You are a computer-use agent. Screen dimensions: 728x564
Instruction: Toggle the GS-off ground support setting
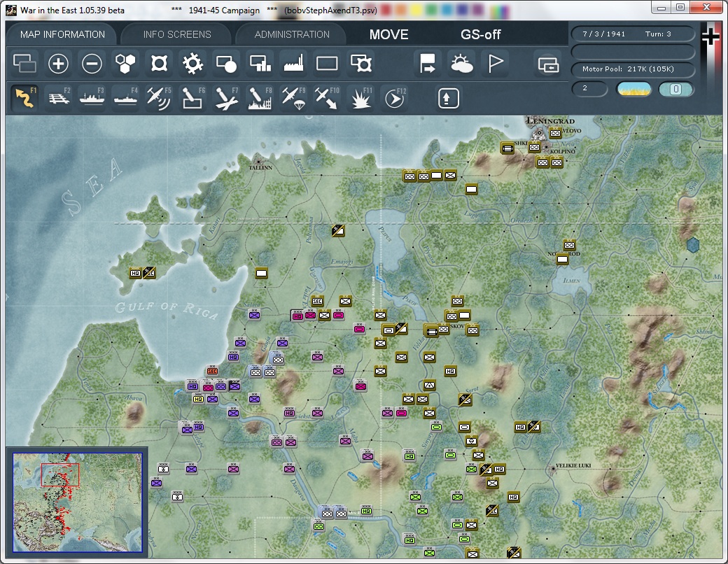[x=480, y=34]
